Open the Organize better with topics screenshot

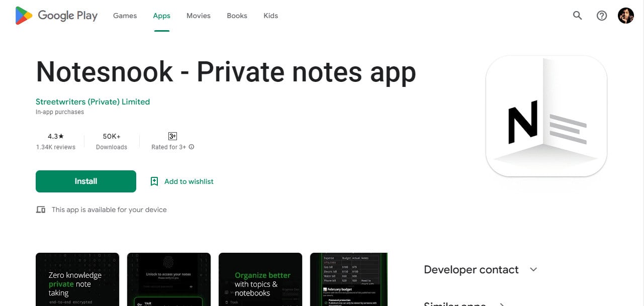[x=260, y=279]
